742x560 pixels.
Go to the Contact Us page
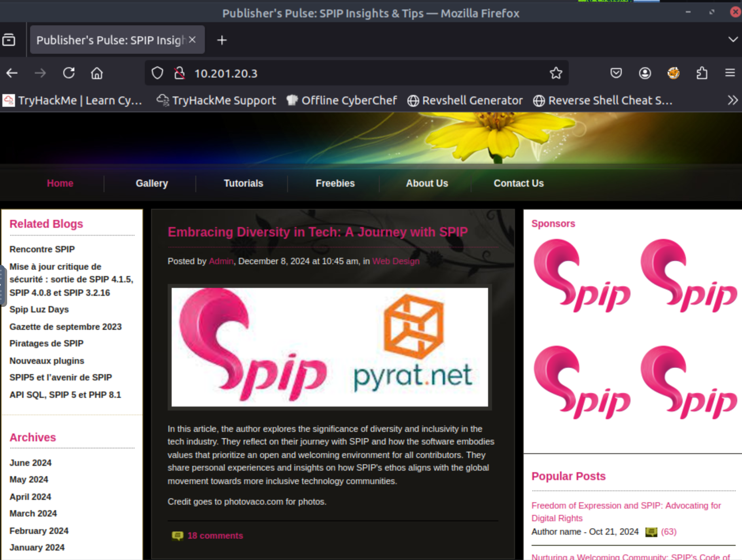[519, 184]
